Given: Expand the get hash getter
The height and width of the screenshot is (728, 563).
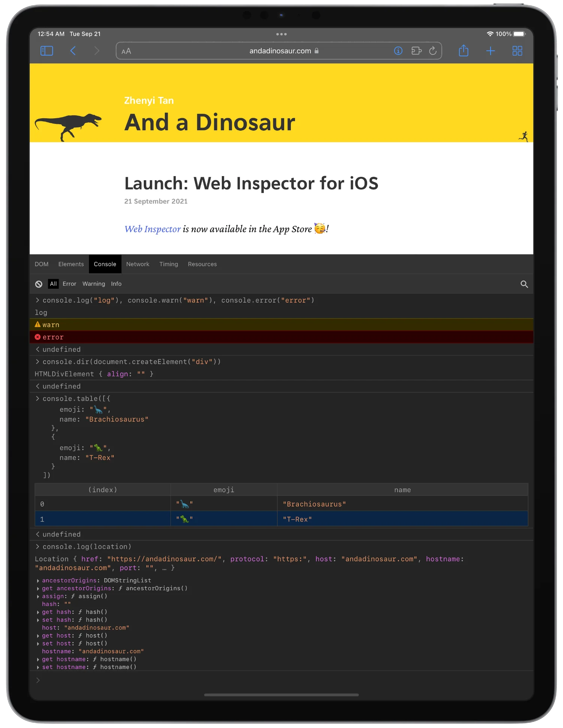Looking at the screenshot, I should (38, 612).
